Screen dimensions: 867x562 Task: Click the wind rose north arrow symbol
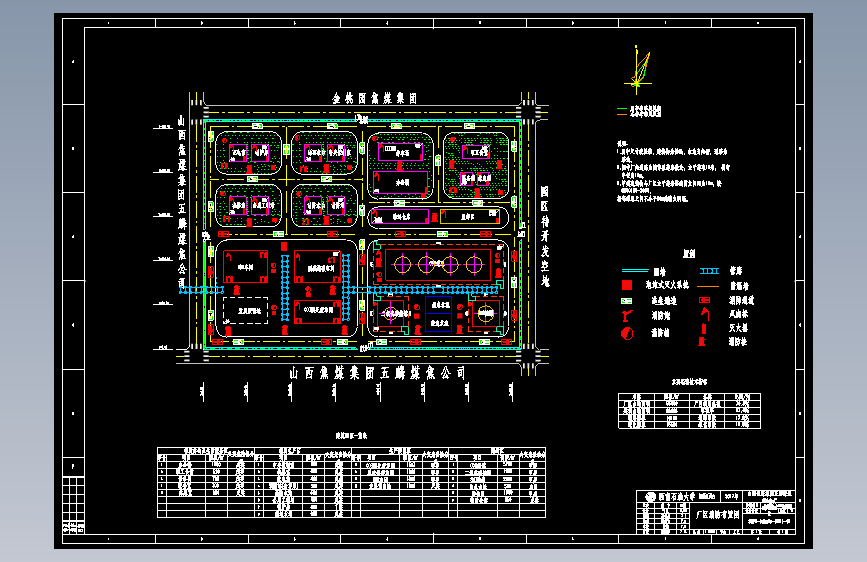[x=639, y=69]
